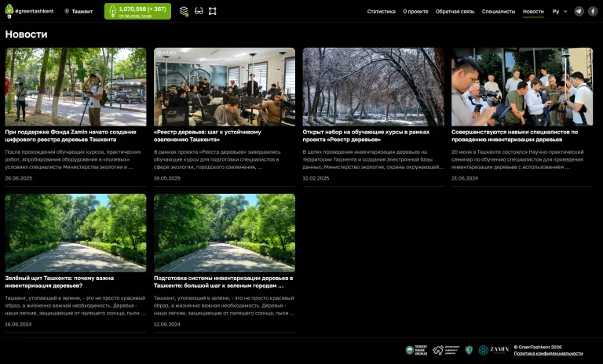Open article Открыт набор на обучающие курсы
The image size is (603, 364).
(366, 136)
